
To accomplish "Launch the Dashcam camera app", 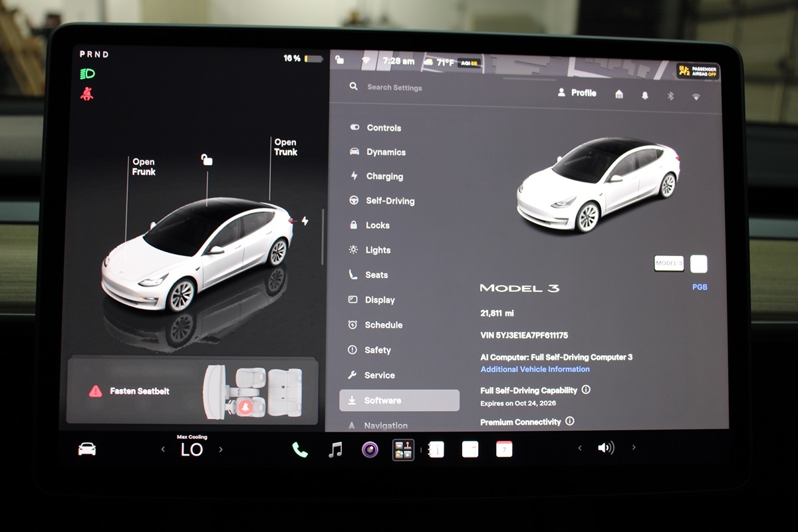I will click(370, 450).
